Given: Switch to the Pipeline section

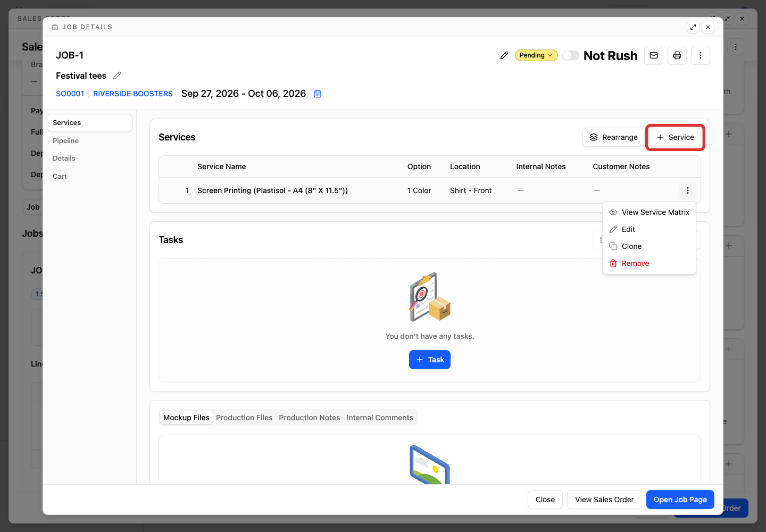Looking at the screenshot, I should 89,140.
